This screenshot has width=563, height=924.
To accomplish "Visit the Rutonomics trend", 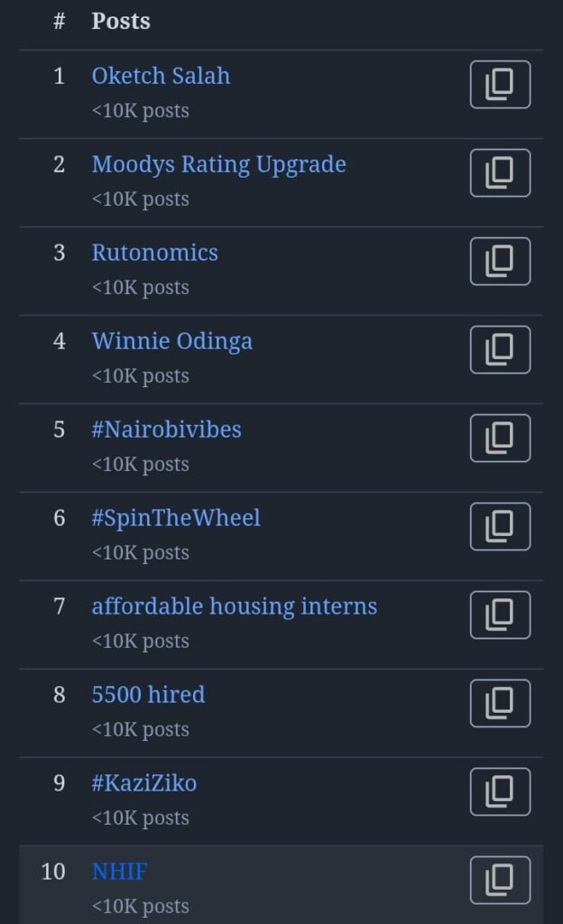I will pos(154,253).
